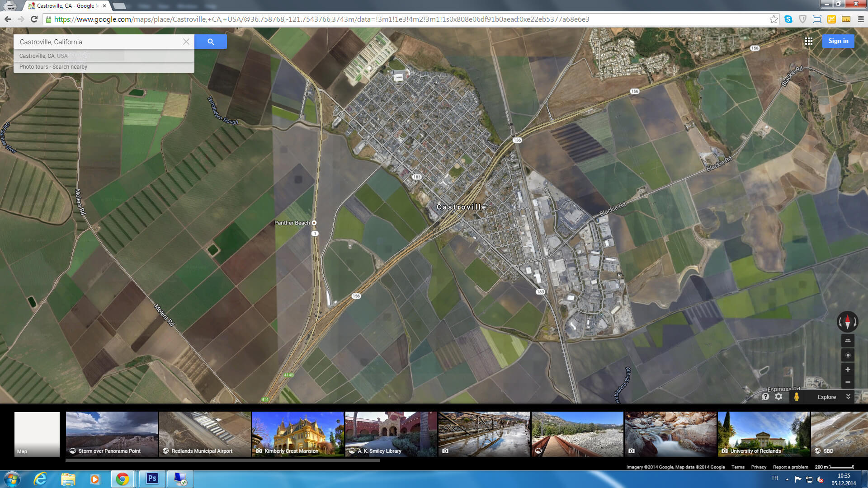868x488 pixels.
Task: Open the map settings gear
Action: 778,396
